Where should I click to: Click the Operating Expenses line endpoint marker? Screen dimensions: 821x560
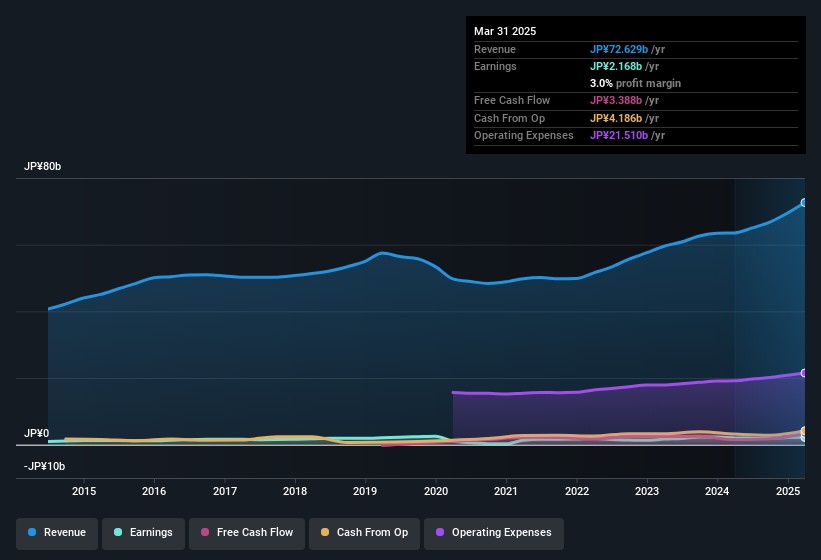coord(804,373)
